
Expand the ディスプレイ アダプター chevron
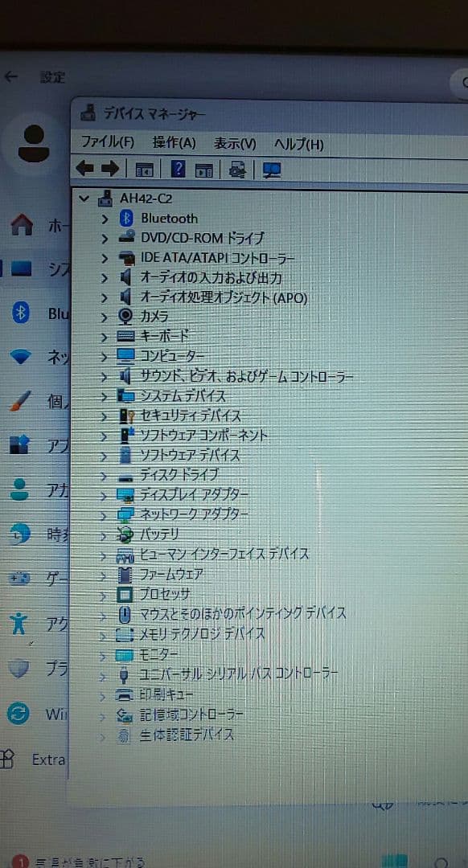point(104,495)
